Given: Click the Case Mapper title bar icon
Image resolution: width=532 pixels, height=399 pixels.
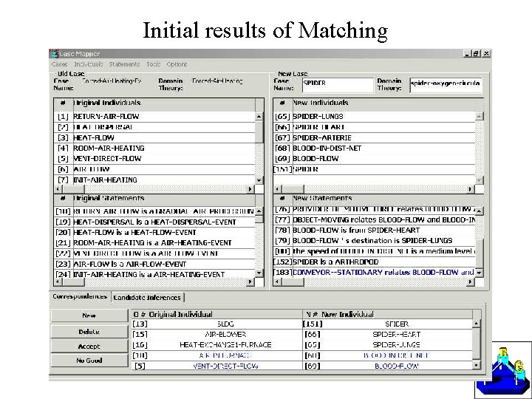Looking at the screenshot, I should (x=54, y=54).
